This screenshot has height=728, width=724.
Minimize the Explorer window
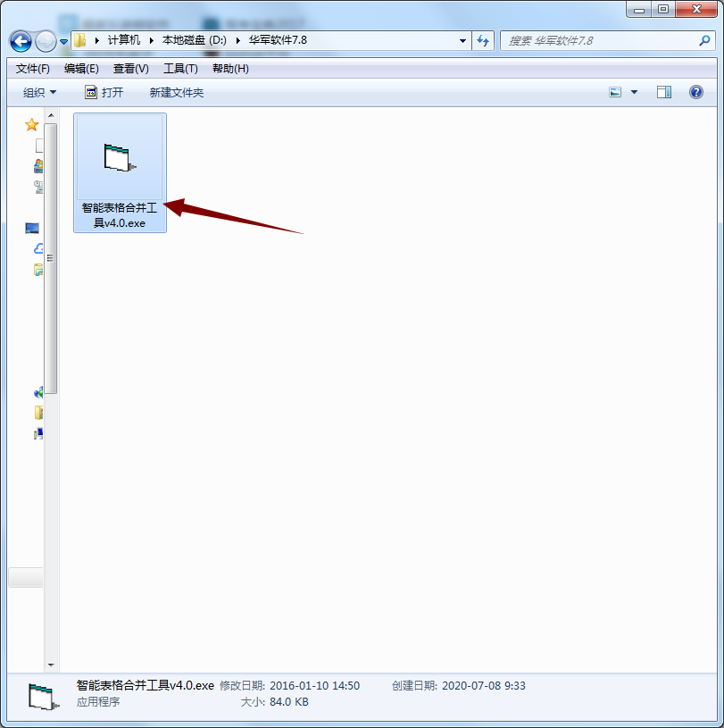coord(639,10)
